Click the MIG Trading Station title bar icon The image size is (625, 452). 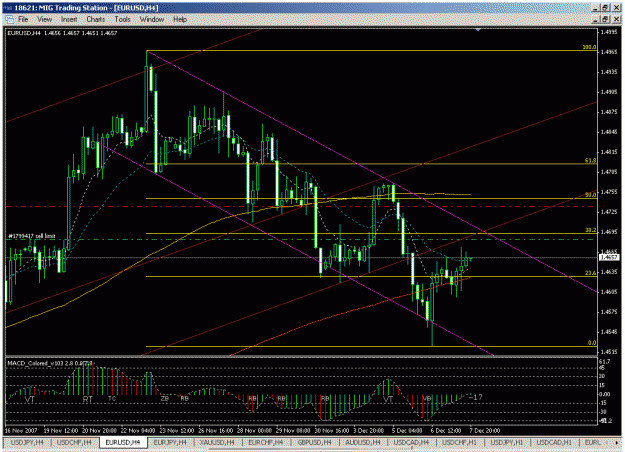pyautogui.click(x=8, y=8)
